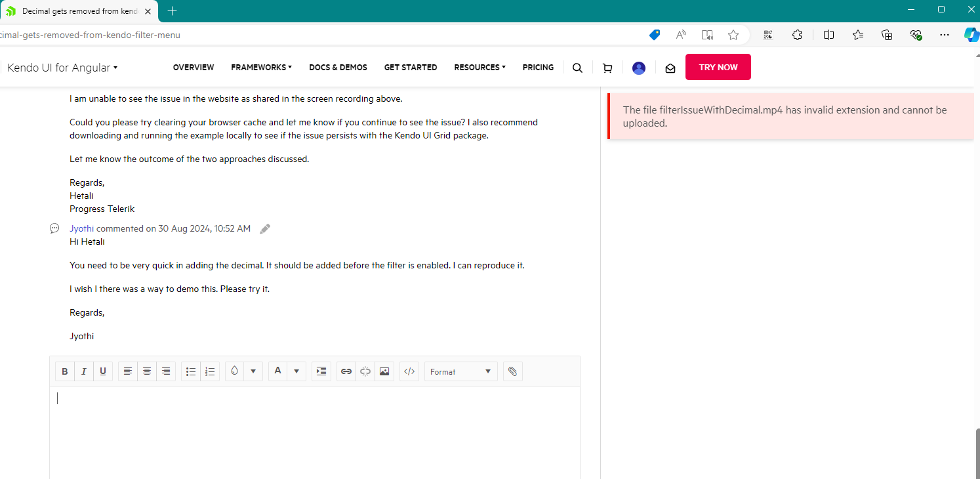Click the TRY NOW button

pos(718,67)
